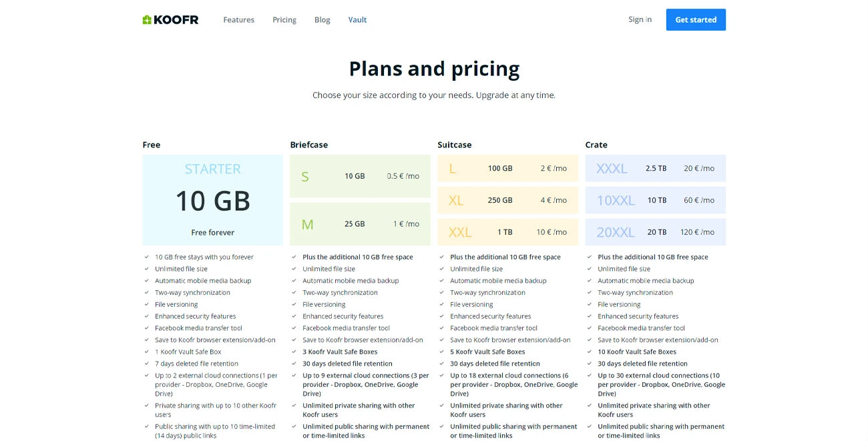
Task: Select the L 100 GB Suitcase plan
Action: 507,168
